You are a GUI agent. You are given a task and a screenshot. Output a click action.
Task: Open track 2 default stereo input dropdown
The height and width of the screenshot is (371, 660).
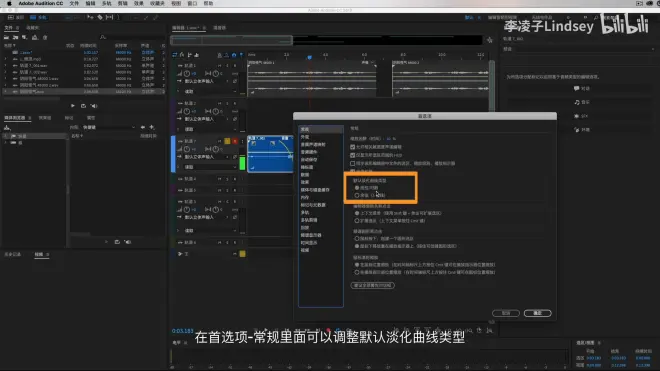(x=207, y=119)
